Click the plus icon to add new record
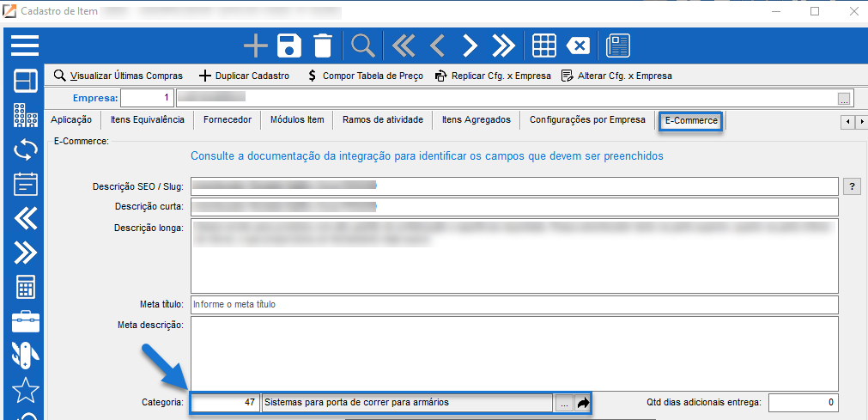The height and width of the screenshot is (420, 868). tap(256, 46)
